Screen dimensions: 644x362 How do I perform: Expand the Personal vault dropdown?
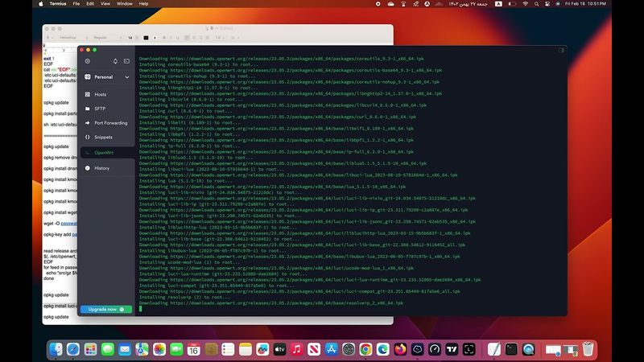(127, 77)
